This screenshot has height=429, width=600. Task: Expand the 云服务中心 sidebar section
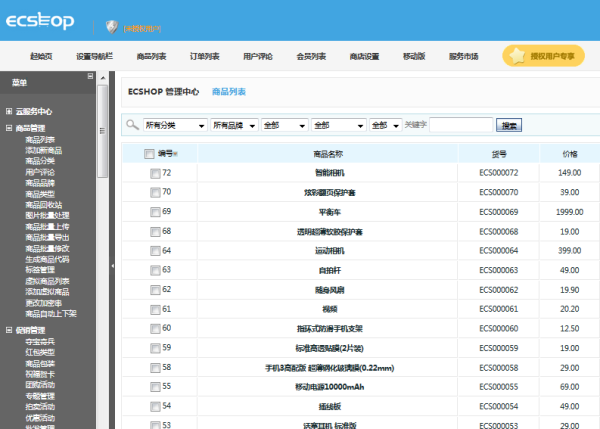click(x=9, y=111)
